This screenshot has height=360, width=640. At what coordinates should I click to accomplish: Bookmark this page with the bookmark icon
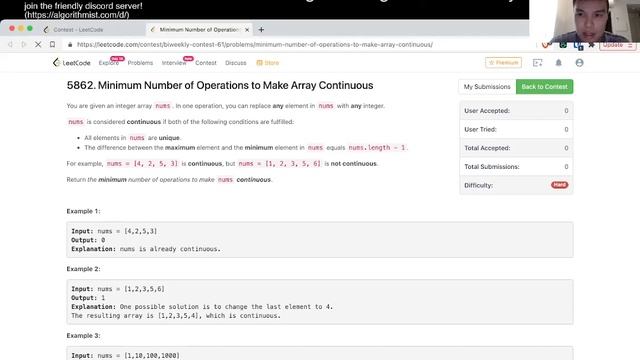pos(52,44)
